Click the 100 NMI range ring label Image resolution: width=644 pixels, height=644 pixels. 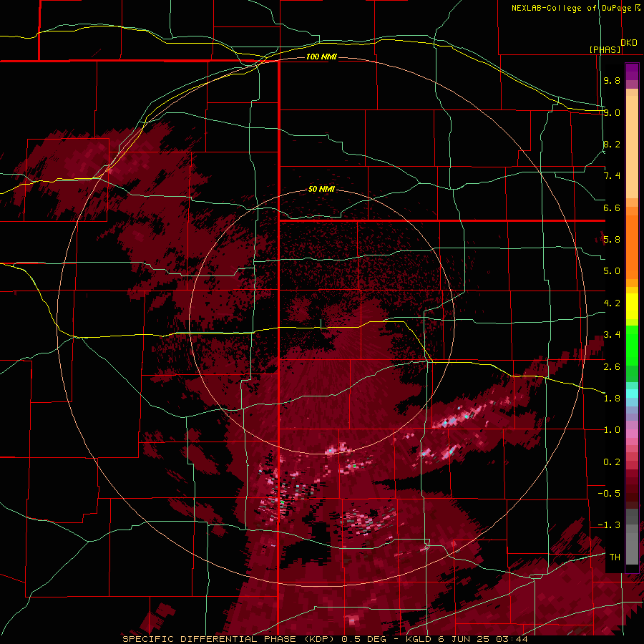[x=321, y=57]
